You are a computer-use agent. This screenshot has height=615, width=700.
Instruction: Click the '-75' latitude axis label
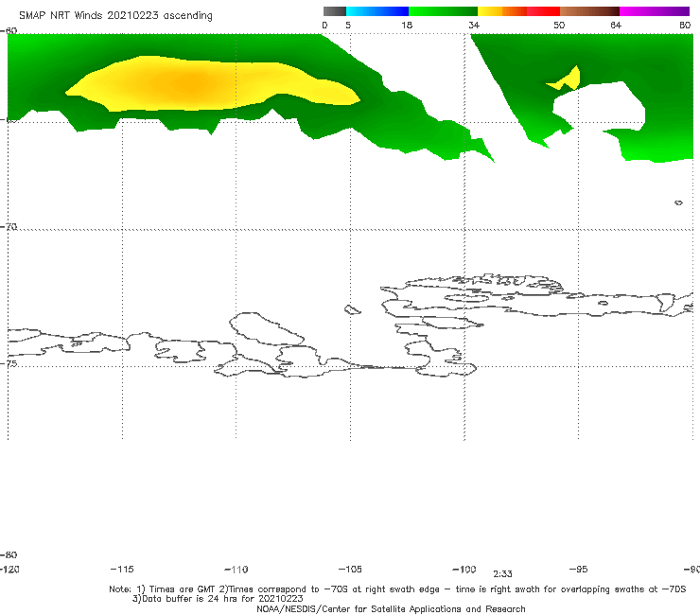[x=9, y=363]
